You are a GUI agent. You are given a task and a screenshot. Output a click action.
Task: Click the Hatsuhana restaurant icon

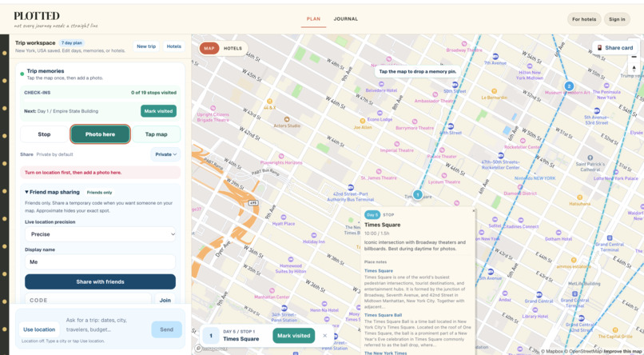[579, 197]
